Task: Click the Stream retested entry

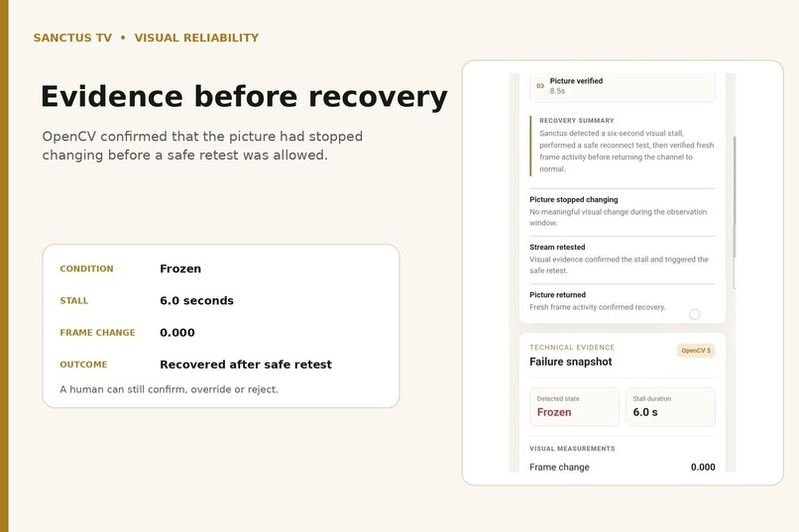Action: click(623, 259)
